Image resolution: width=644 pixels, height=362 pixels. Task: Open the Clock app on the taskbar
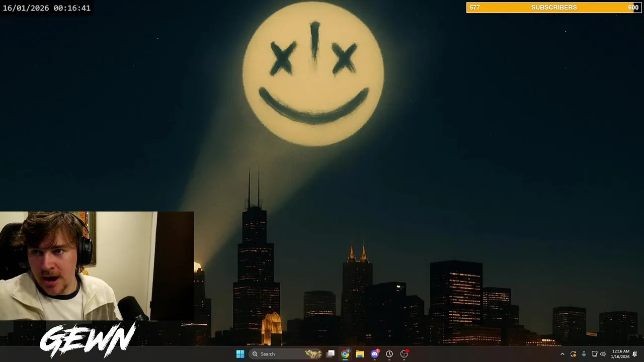389,354
